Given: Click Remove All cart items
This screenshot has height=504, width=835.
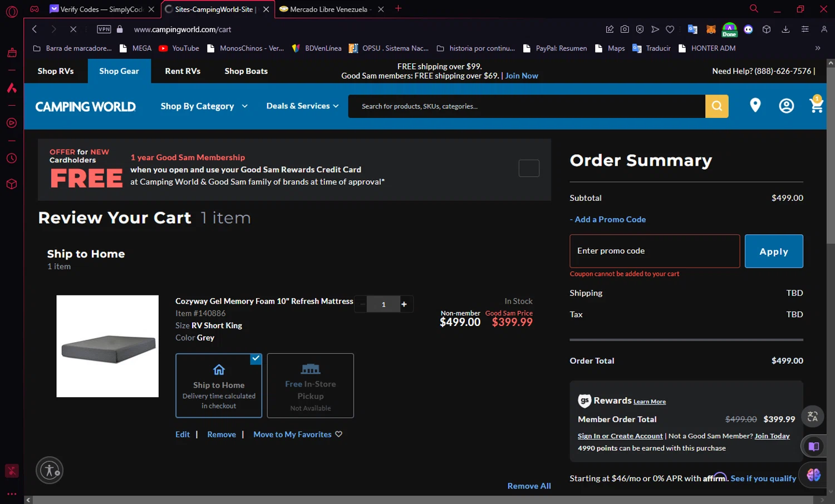Looking at the screenshot, I should [529, 486].
